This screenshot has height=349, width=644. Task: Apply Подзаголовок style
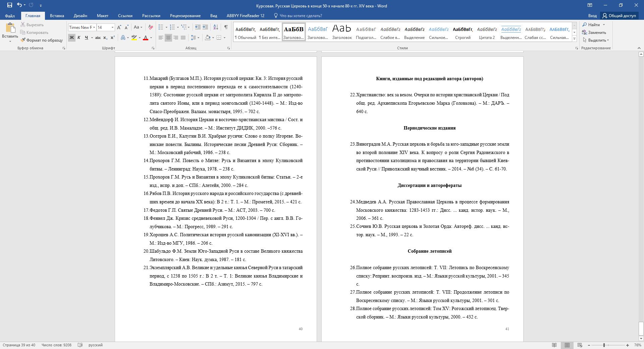(366, 33)
